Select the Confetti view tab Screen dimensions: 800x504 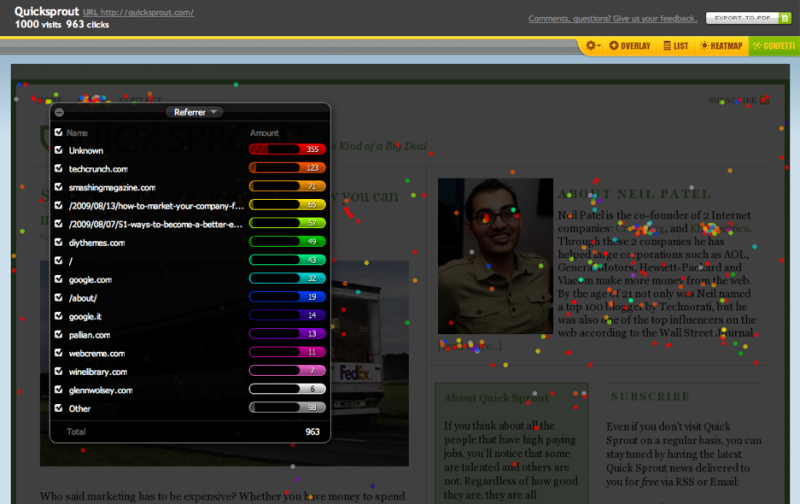coord(774,46)
